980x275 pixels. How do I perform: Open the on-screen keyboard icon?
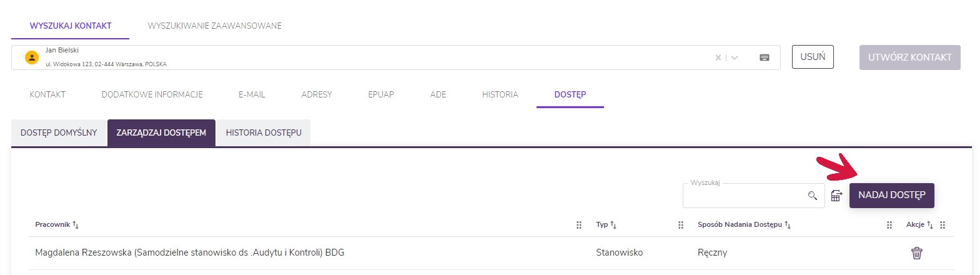(764, 57)
